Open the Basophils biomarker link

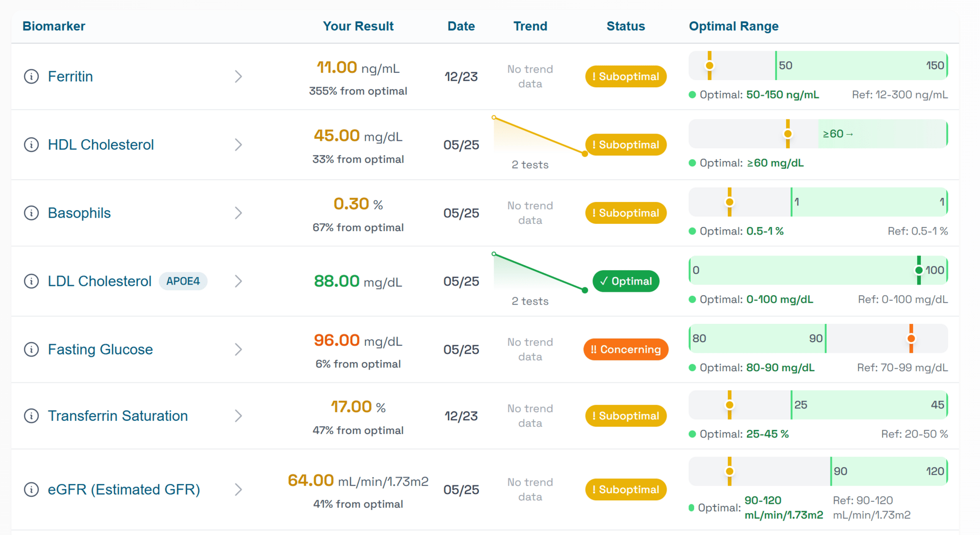pos(79,213)
